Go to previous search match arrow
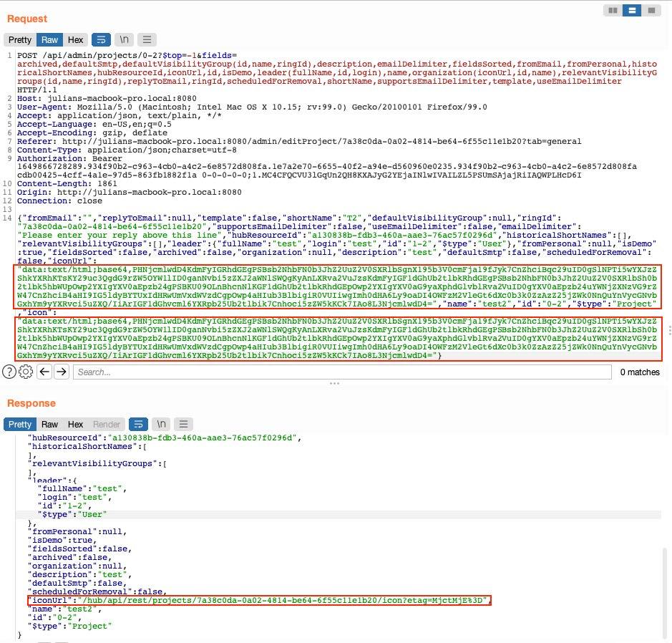 pyautogui.click(x=44, y=371)
